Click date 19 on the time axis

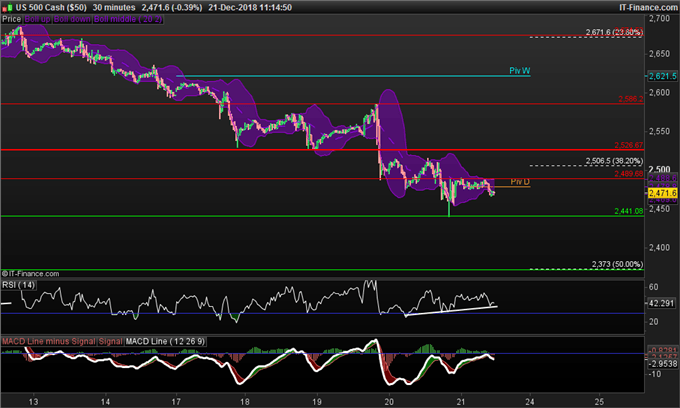pyautogui.click(x=317, y=401)
